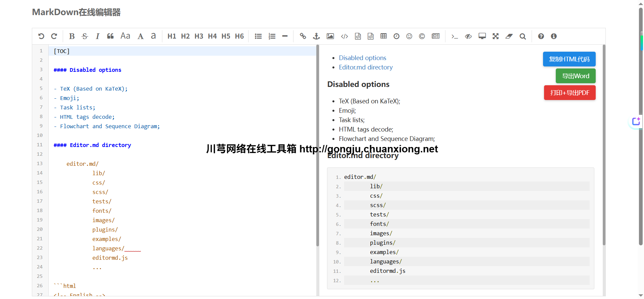Follow the Disabled options TOC link
The width and height of the screenshot is (644, 299).
(x=363, y=58)
